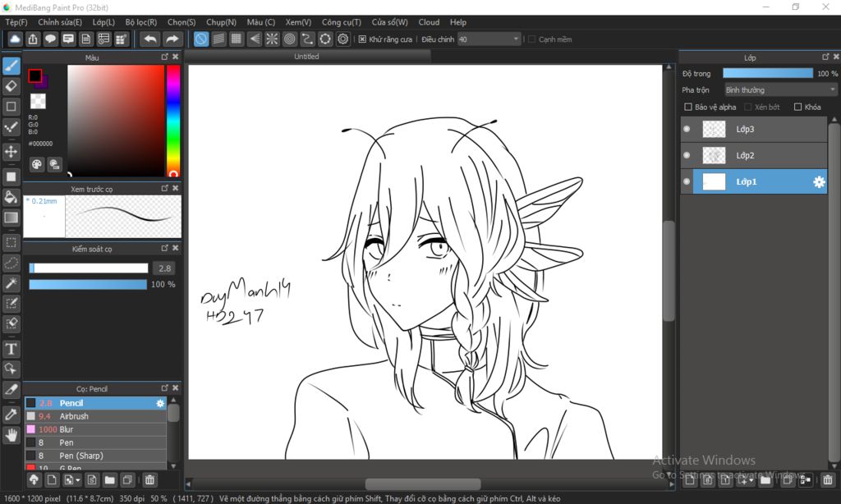Undock the Màu color panel
The width and height of the screenshot is (841, 504).
coord(164,57)
